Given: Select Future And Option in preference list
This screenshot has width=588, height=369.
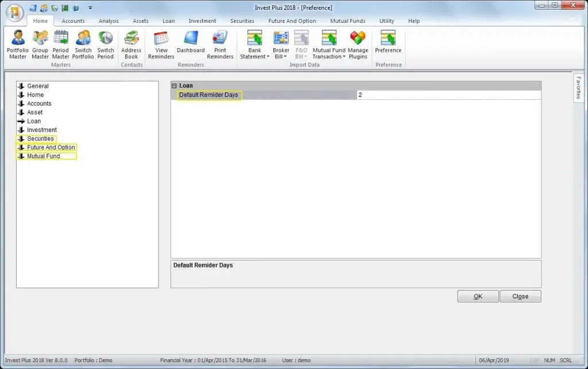Looking at the screenshot, I should (51, 147).
